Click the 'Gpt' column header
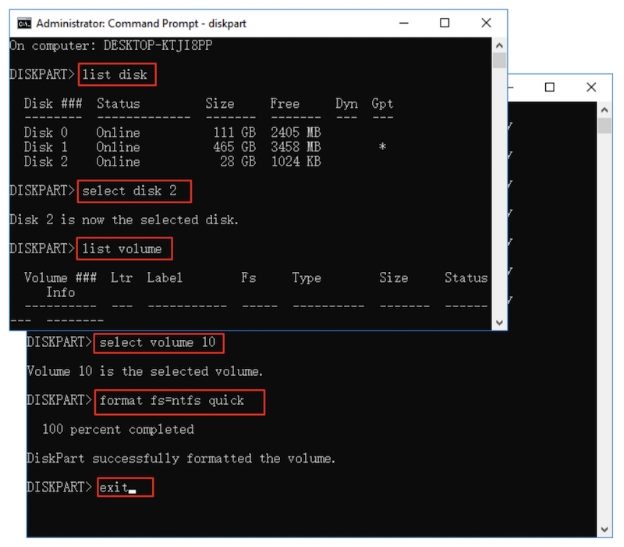 pyautogui.click(x=382, y=103)
